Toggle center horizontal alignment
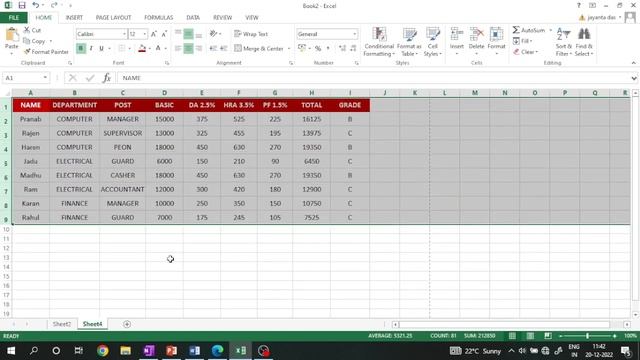 click(188, 49)
